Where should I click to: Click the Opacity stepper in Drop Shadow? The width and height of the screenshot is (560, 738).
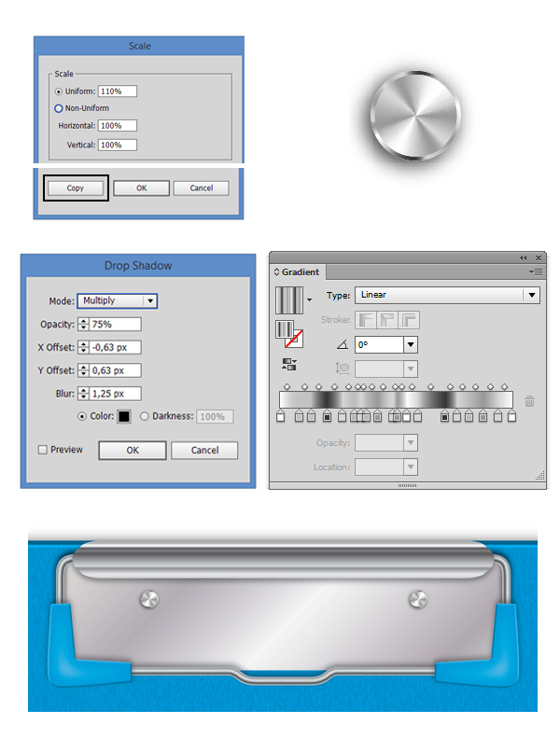[83, 324]
